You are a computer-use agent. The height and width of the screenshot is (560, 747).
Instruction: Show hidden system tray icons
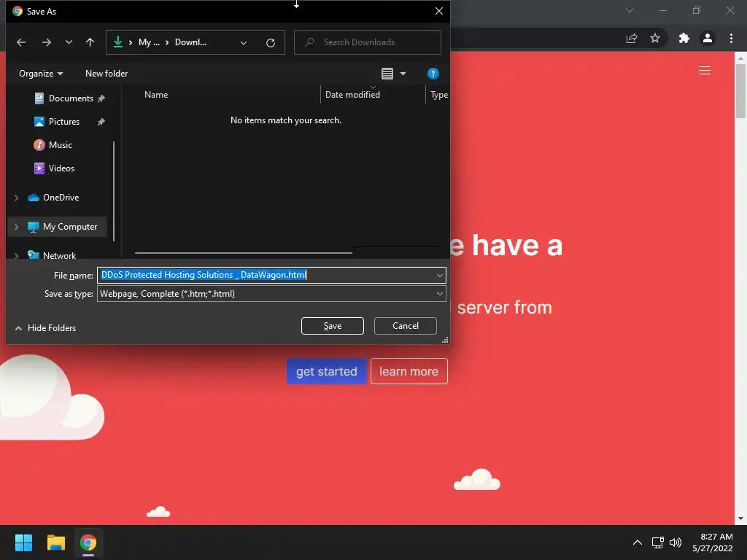click(x=638, y=542)
